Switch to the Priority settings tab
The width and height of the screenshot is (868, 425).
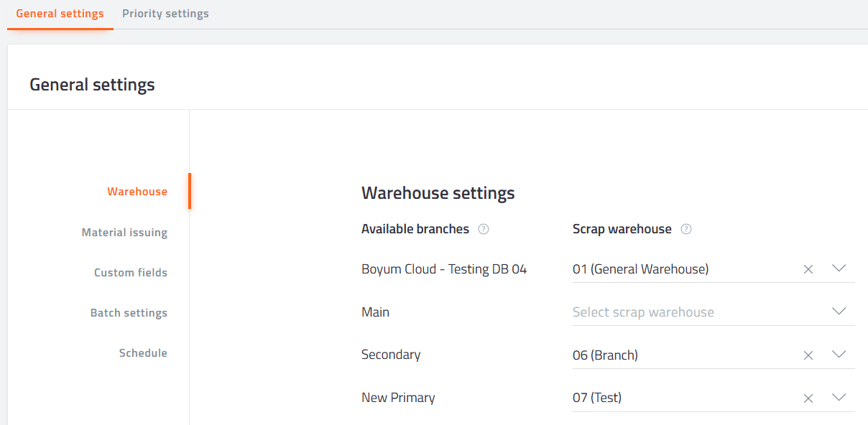(165, 14)
